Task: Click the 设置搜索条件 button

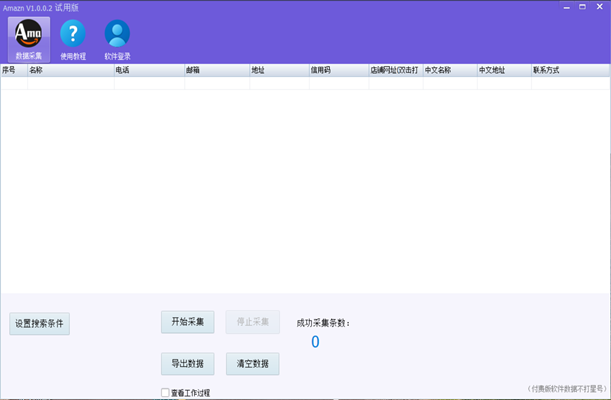Action: click(x=41, y=323)
